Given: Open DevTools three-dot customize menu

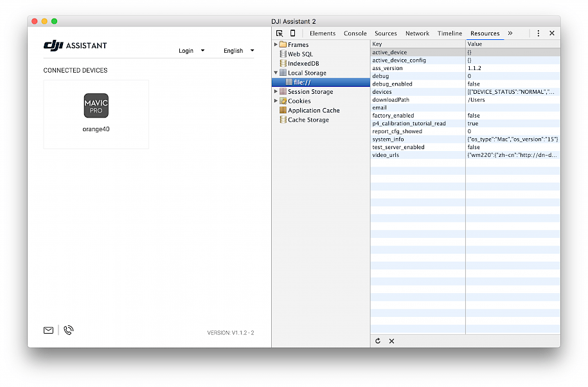Looking at the screenshot, I should (x=538, y=33).
